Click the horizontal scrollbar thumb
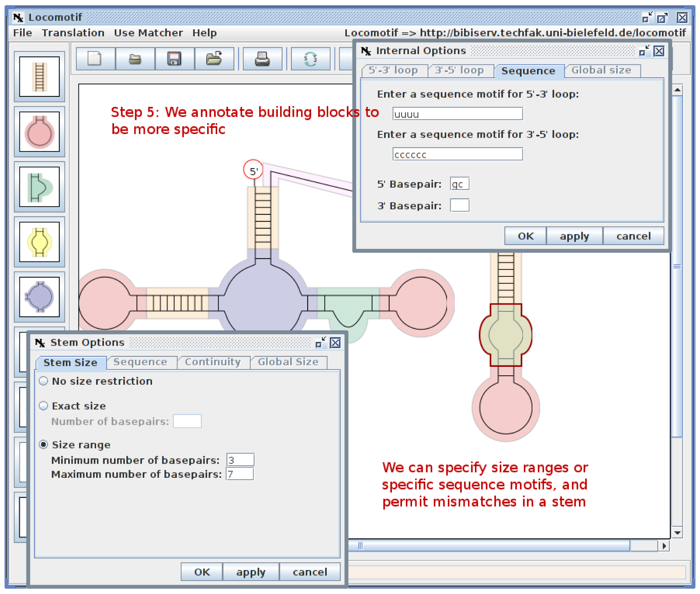The height and width of the screenshot is (594, 700). 489,546
